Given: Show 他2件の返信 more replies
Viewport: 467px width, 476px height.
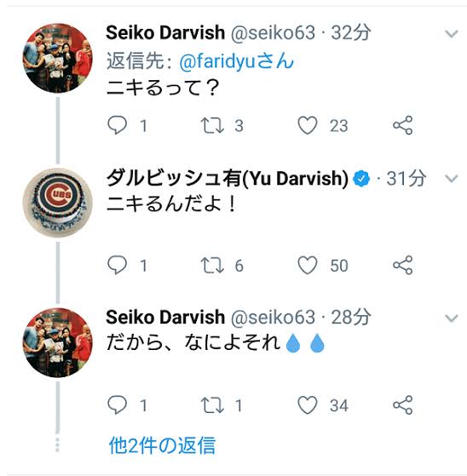Looking at the screenshot, I should [x=162, y=445].
